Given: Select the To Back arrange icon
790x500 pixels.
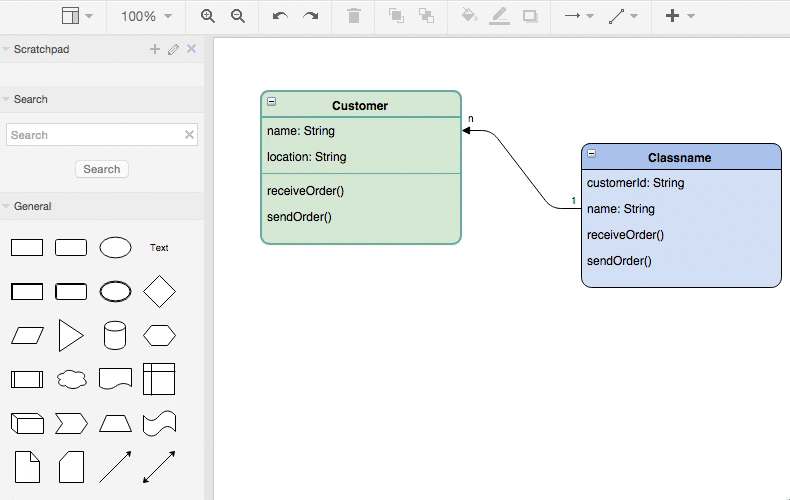Looking at the screenshot, I should pyautogui.click(x=426, y=16).
